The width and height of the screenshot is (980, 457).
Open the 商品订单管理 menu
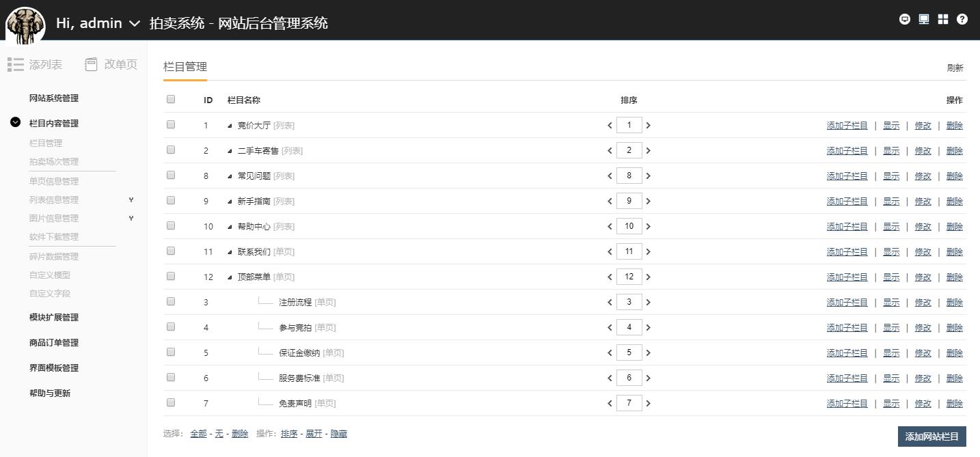[x=54, y=342]
